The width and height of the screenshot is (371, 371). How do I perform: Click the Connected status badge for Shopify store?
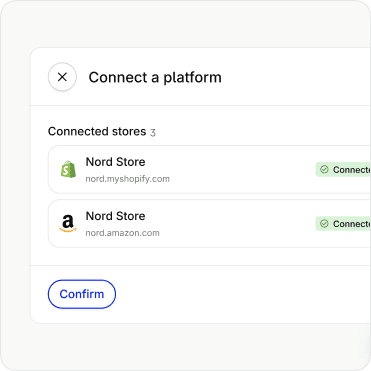tap(343, 169)
